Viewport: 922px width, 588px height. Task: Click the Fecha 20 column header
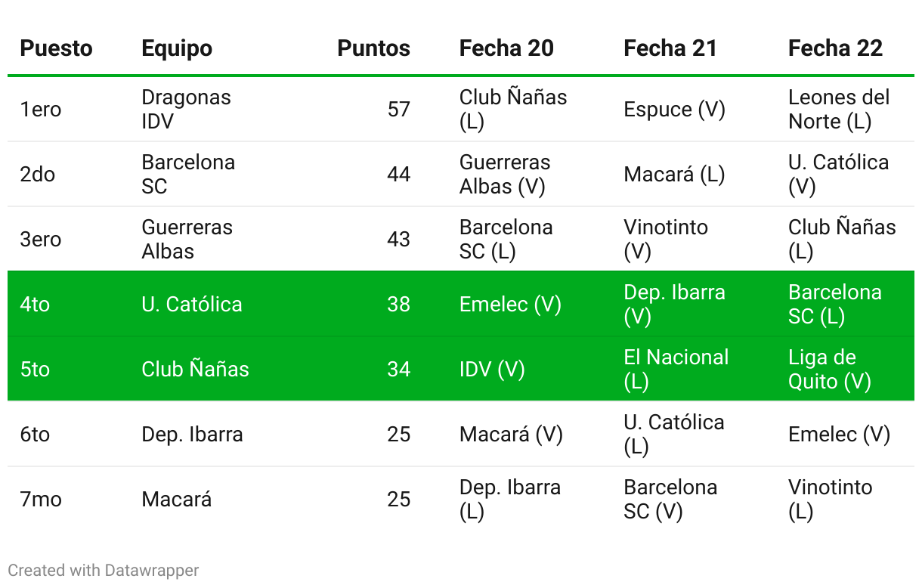[506, 48]
